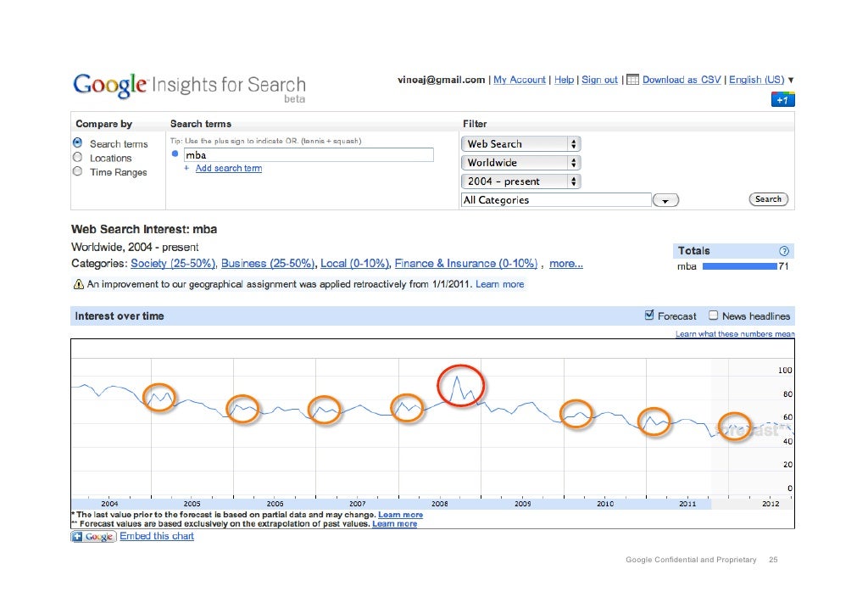Click the CSV spreadsheet icon
The height and width of the screenshot is (614, 868).
[x=632, y=80]
